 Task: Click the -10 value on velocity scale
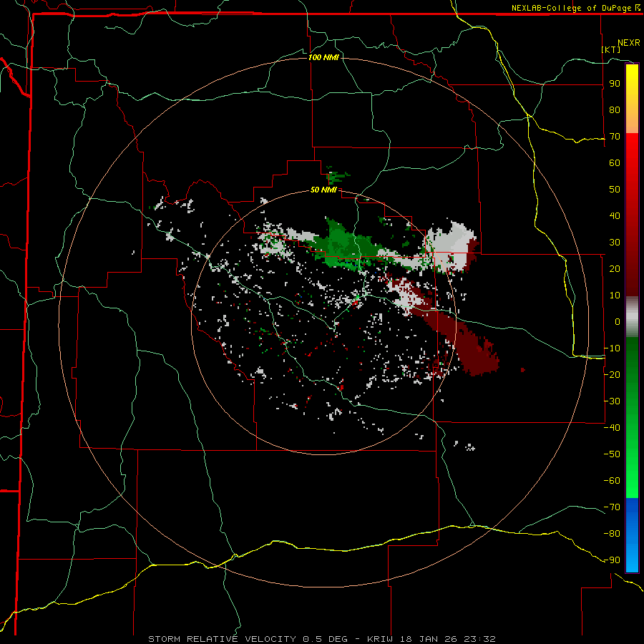612,348
